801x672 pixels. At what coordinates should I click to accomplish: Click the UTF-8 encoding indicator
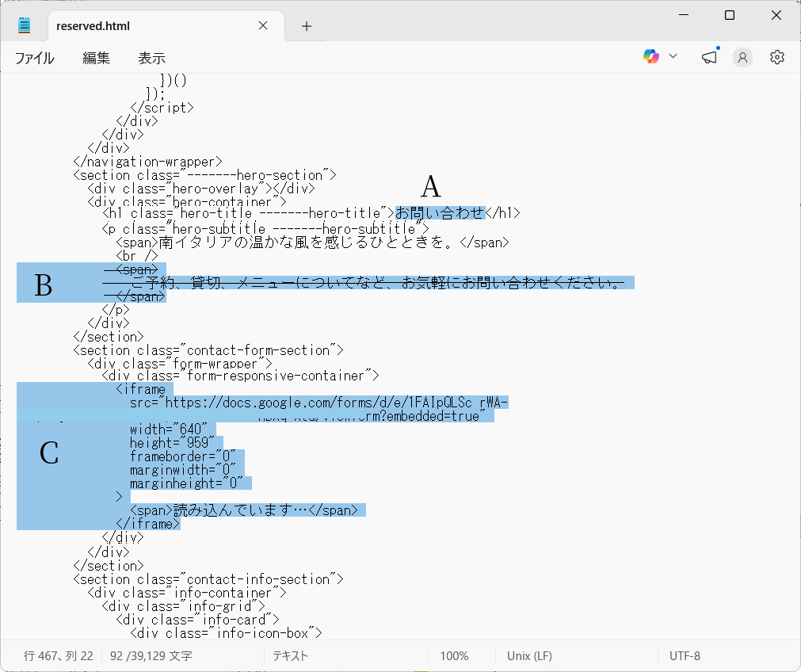click(x=685, y=656)
